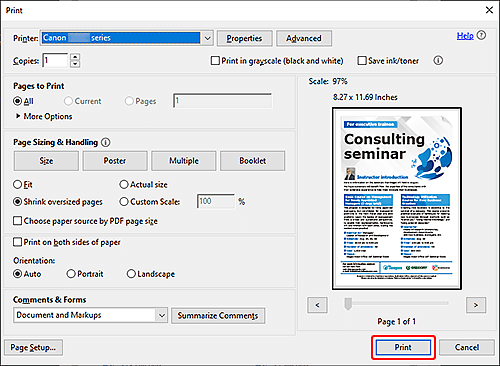Open the Printer dropdown list
Screen dimensions: 500x366
coord(207,38)
